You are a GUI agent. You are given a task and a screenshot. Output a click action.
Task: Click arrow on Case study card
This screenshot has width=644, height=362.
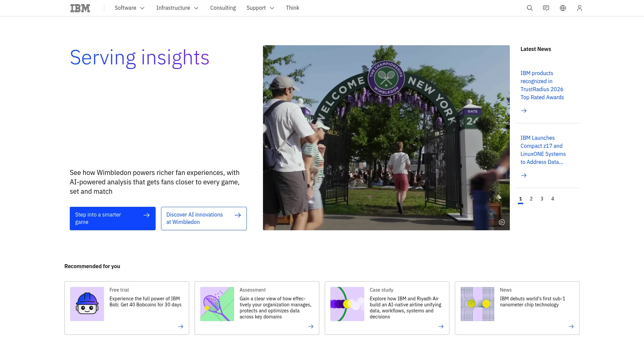[441, 326]
